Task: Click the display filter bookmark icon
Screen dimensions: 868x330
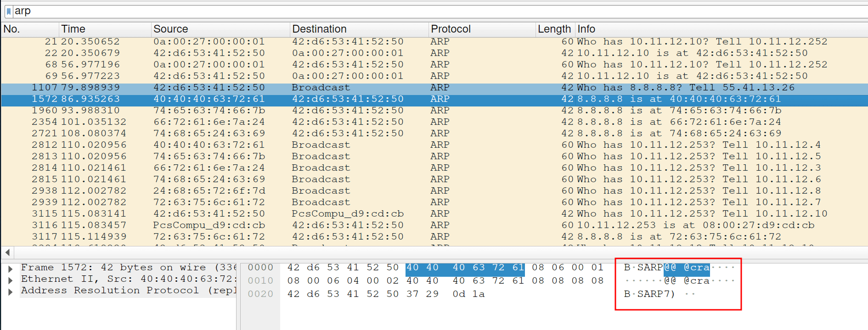Action: point(9,11)
